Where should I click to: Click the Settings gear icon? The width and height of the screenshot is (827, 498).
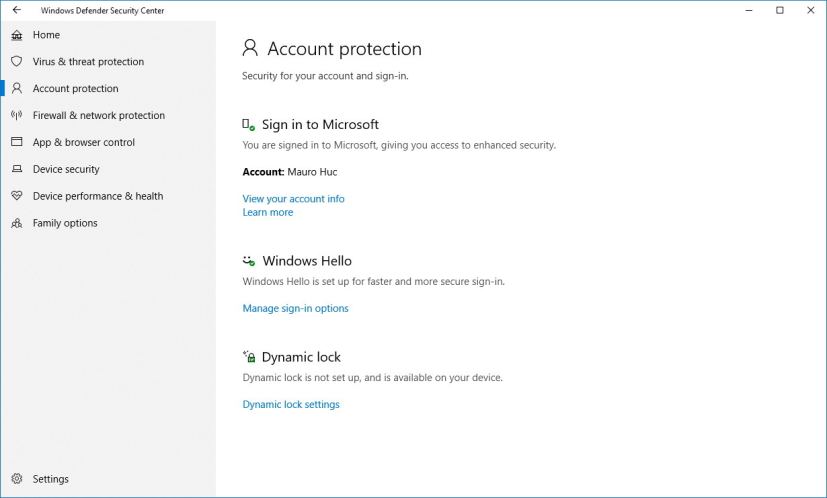tap(17, 478)
